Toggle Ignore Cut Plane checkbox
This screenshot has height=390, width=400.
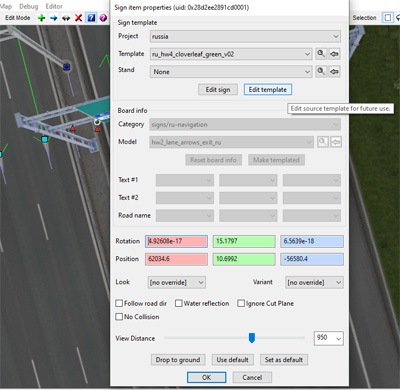241,303
